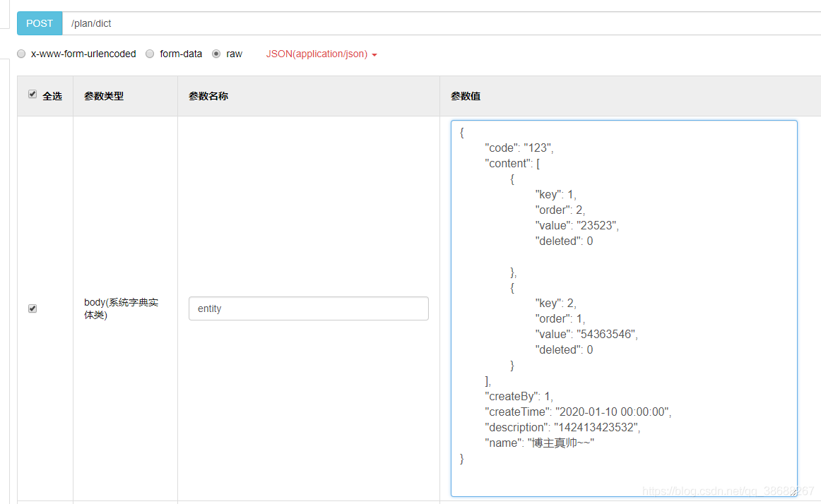Select the raw body radio option
Image resolution: width=821 pixels, height=504 pixels.
[x=216, y=54]
